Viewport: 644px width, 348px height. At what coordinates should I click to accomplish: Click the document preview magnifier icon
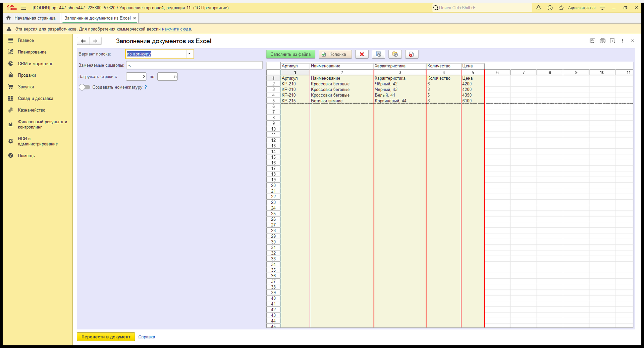612,41
